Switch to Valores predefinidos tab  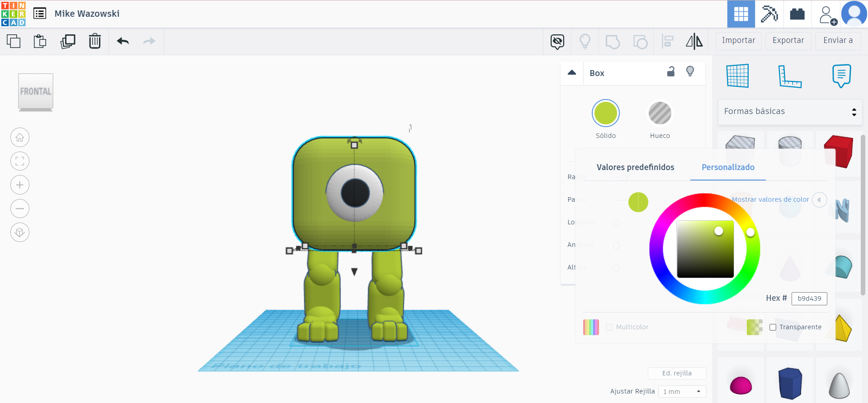tap(635, 167)
